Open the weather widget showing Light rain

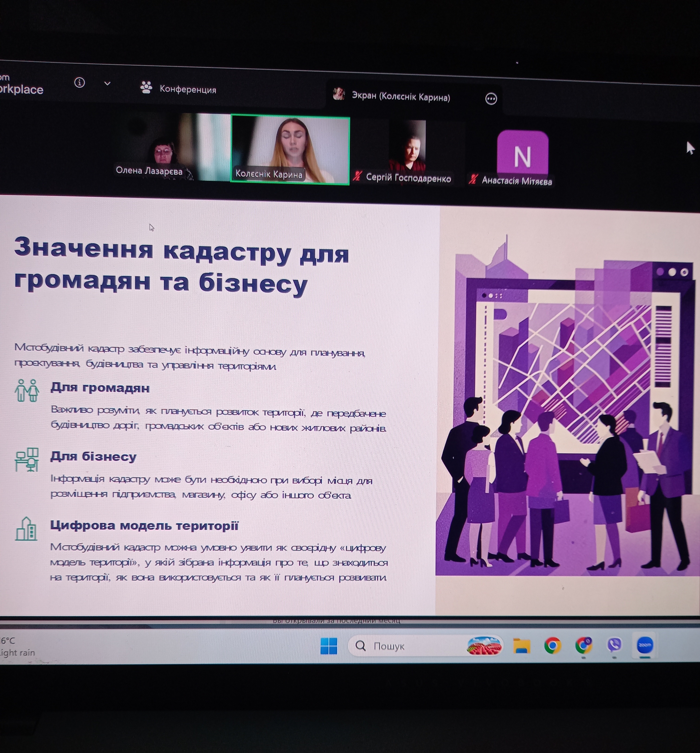click(17, 647)
